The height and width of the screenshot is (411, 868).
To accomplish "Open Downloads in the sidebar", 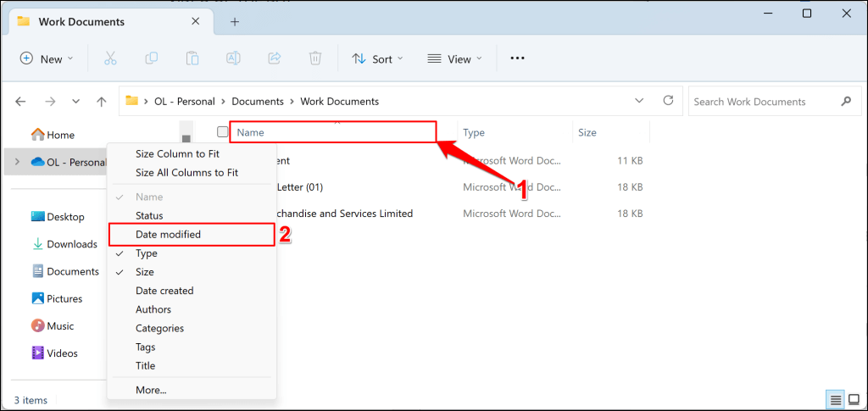I will pyautogui.click(x=64, y=244).
